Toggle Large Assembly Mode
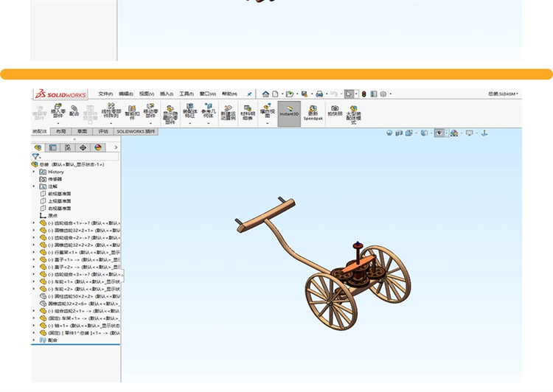The height and width of the screenshot is (392, 553). tap(353, 114)
